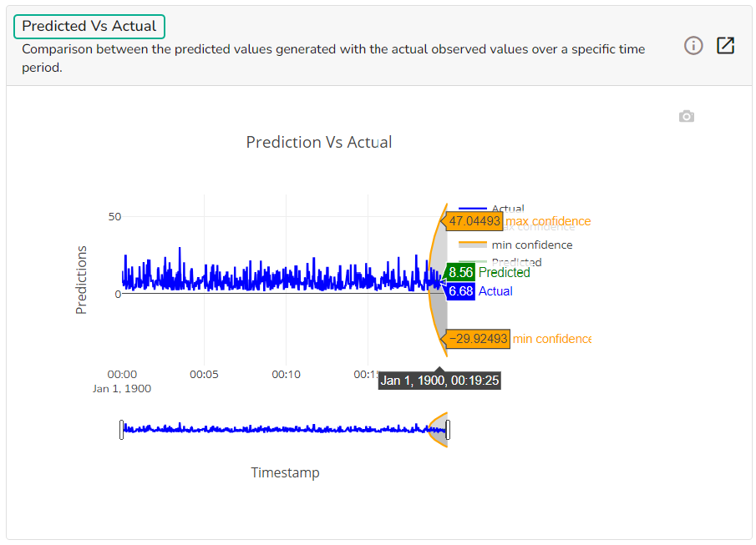The image size is (756, 545).
Task: Click the Jan 1, 1900, 00:19:25 timestamp box
Action: click(439, 380)
